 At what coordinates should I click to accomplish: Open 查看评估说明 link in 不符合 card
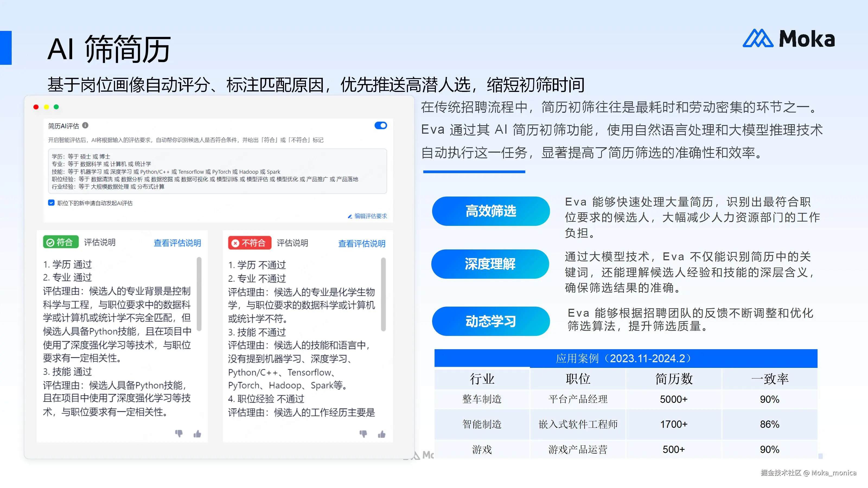pos(362,243)
